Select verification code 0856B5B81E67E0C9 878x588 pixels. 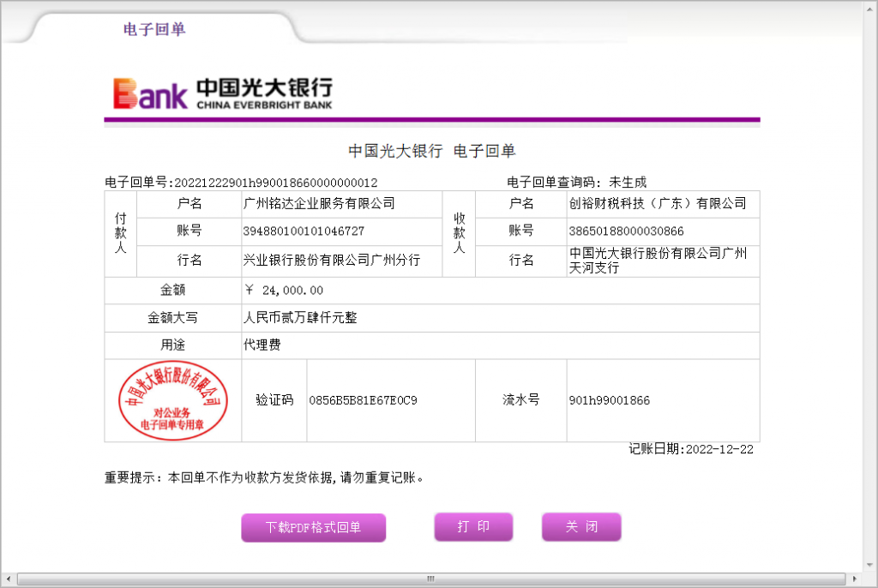[x=363, y=400]
